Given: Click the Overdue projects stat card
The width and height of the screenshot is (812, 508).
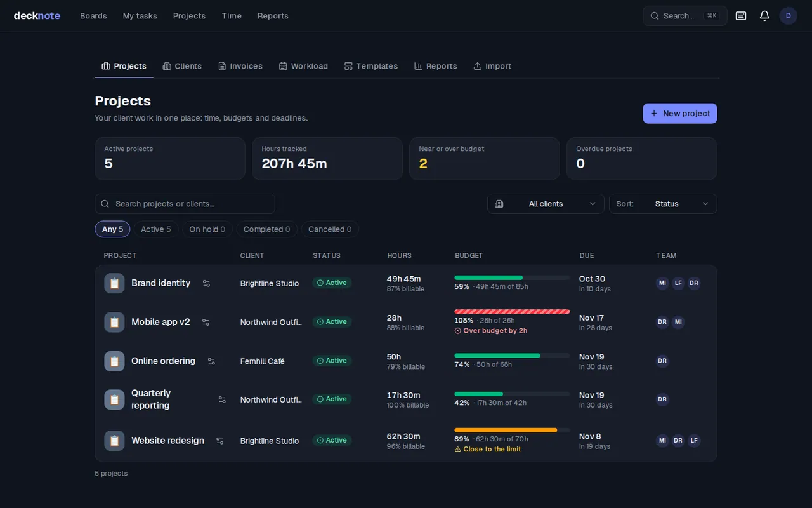Looking at the screenshot, I should 642,159.
